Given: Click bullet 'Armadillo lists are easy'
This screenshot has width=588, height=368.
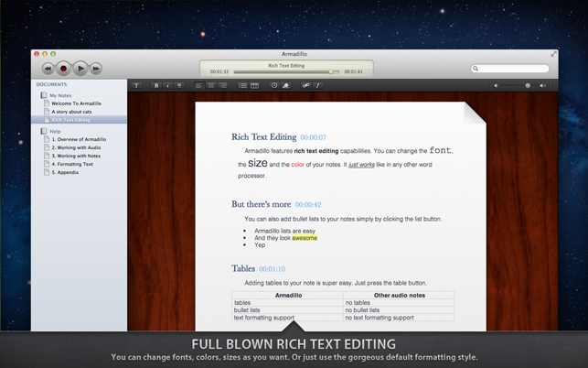Looking at the screenshot, I should (284, 231).
